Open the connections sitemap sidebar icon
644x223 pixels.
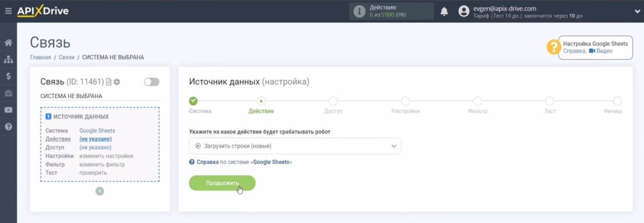pos(8,59)
